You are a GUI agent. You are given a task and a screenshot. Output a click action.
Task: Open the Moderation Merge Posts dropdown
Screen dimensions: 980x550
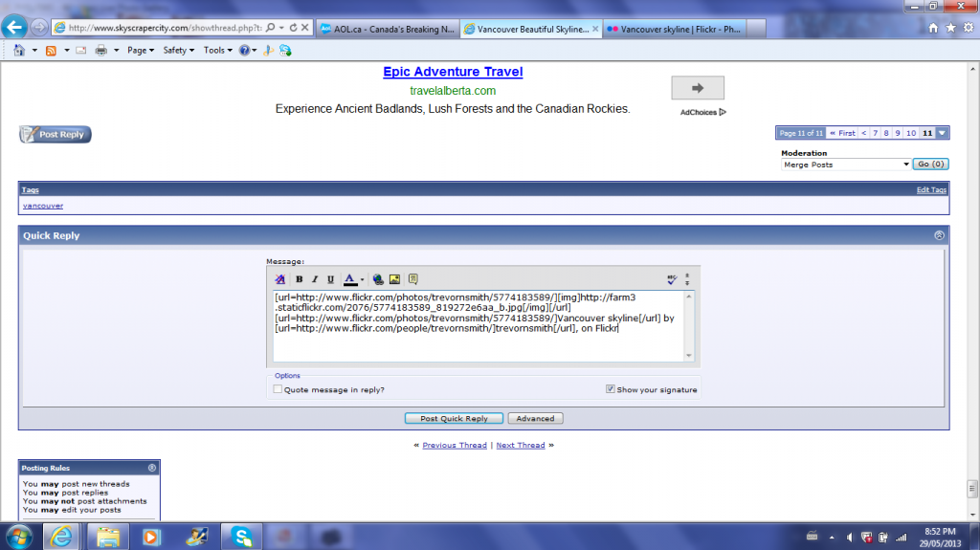point(845,165)
